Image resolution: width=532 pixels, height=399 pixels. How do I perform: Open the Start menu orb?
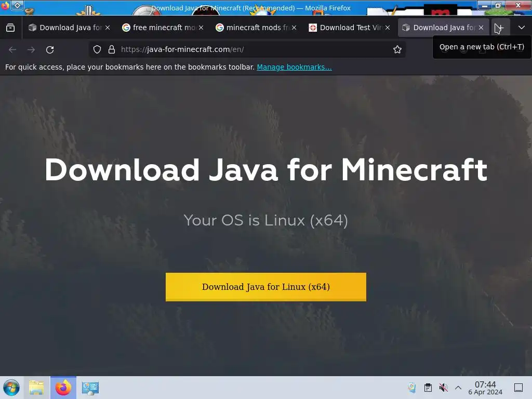point(11,388)
